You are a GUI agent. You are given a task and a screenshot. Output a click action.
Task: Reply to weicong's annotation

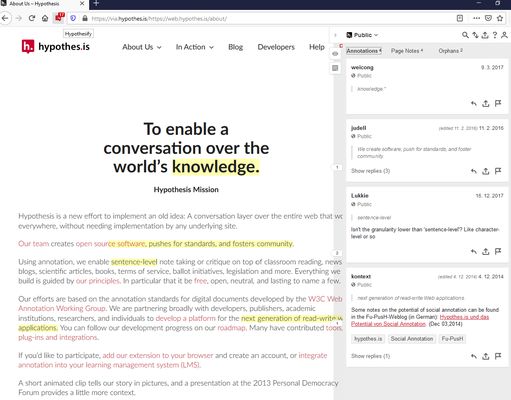(474, 104)
